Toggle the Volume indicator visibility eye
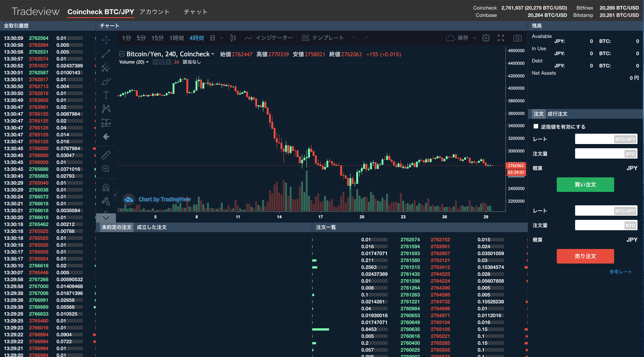The height and width of the screenshot is (357, 644). pos(155,62)
